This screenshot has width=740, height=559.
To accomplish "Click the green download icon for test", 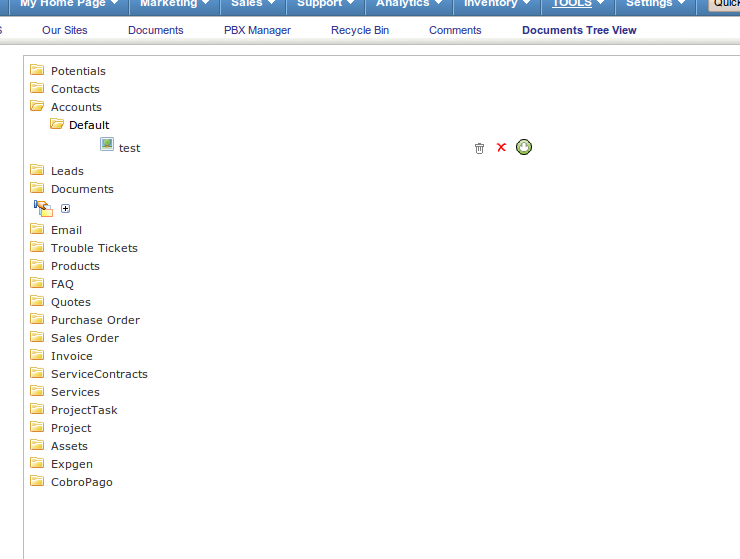I will point(524,147).
